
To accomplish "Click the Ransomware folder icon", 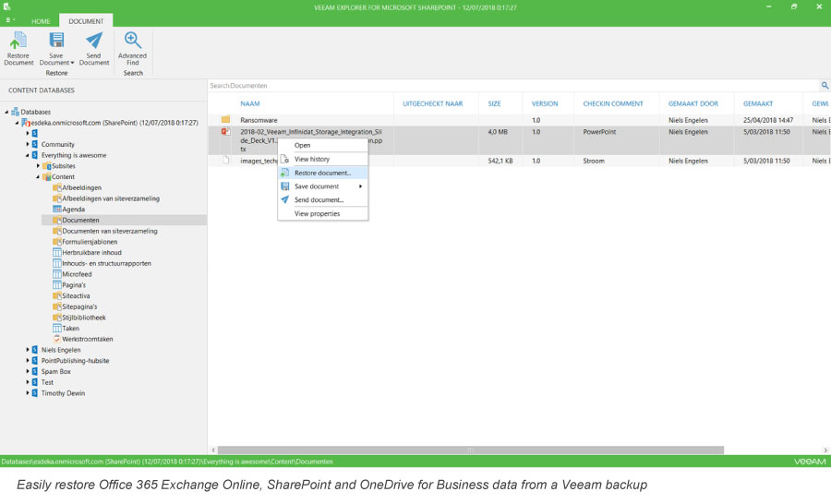I will 226,120.
